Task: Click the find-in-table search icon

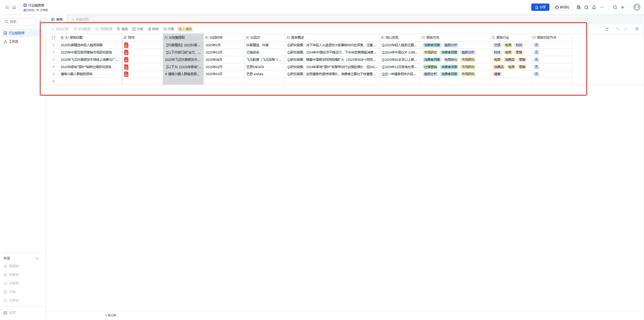Action: pos(637,29)
